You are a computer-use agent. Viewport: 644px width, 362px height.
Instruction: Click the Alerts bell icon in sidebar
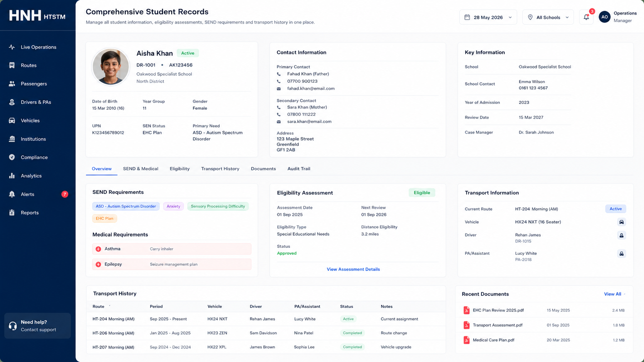click(12, 194)
